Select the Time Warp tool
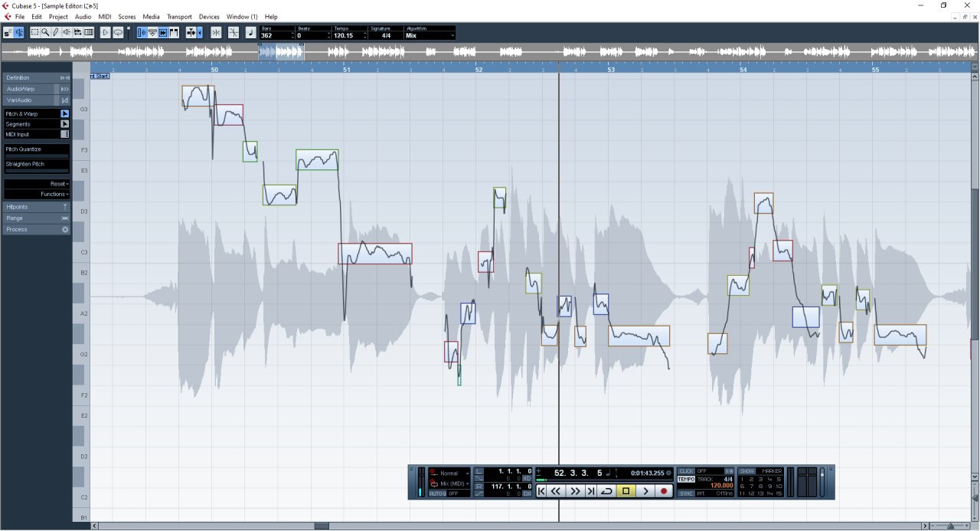 click(89, 33)
